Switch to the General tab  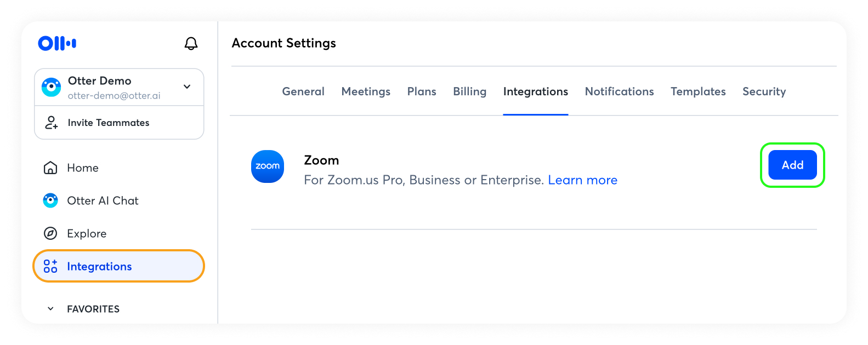[x=303, y=91]
